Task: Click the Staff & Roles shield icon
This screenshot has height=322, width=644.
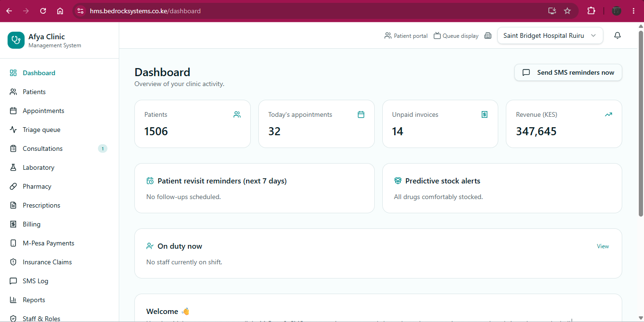Action: 13,319
